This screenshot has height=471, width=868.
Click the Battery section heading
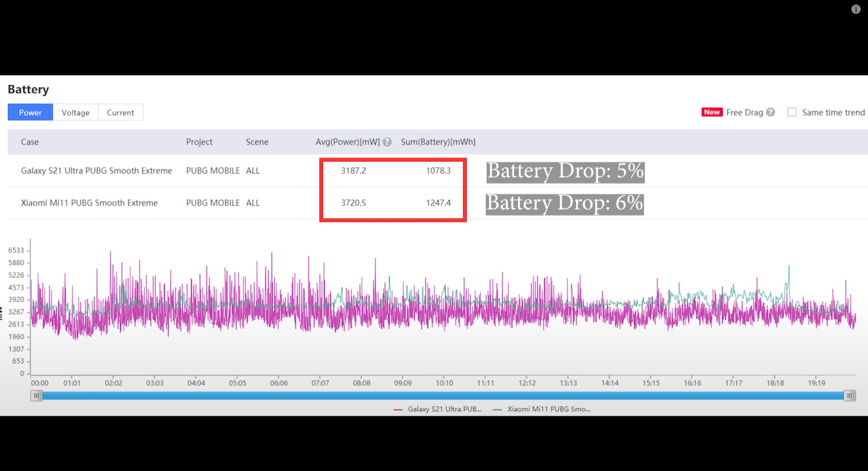[x=28, y=90]
